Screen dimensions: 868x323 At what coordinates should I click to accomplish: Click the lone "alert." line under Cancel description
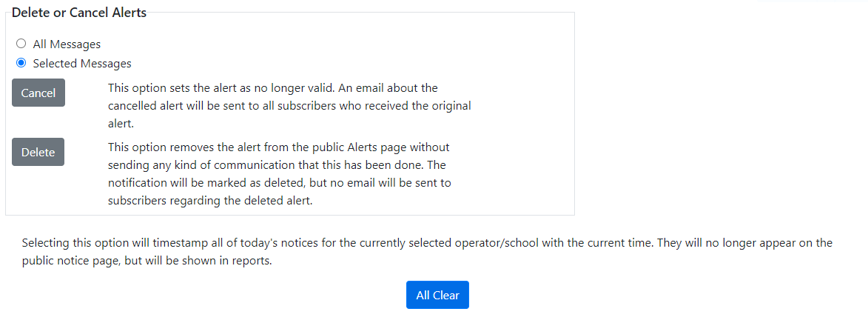coord(121,124)
